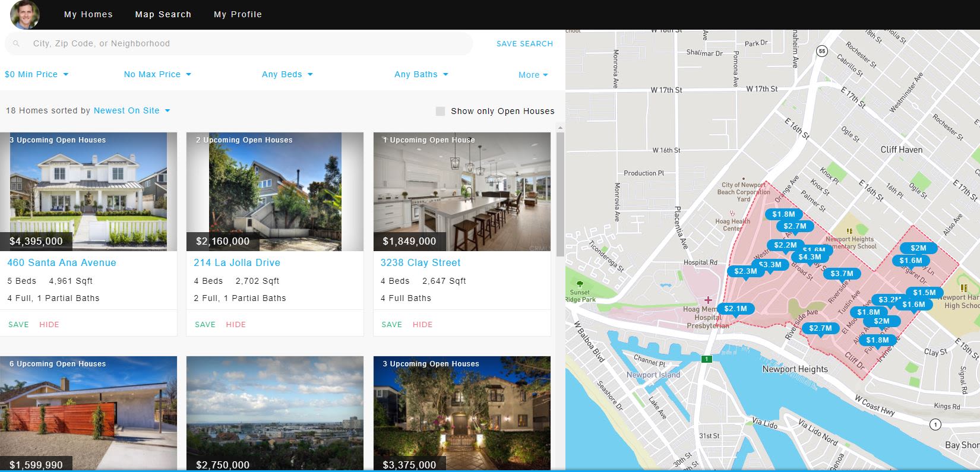This screenshot has width=980, height=472.
Task: Open the $2,160,000 listing photo
Action: click(x=275, y=191)
